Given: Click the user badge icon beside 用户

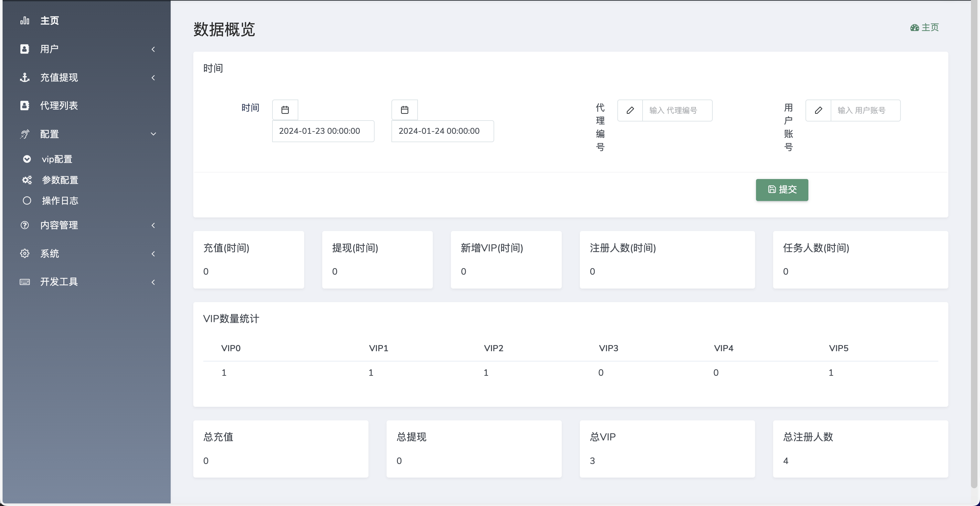Looking at the screenshot, I should pos(25,49).
